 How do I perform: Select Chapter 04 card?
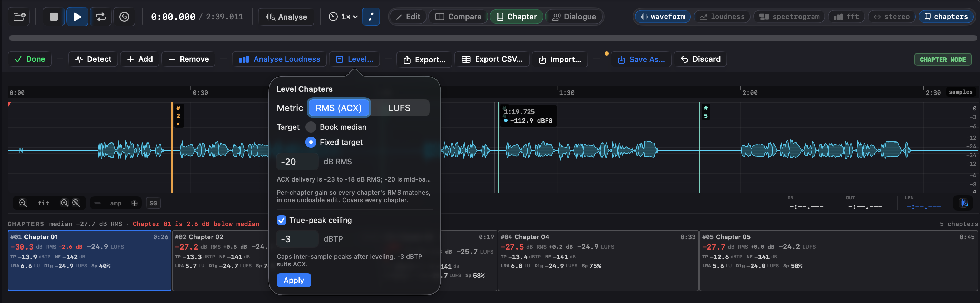coord(598,261)
